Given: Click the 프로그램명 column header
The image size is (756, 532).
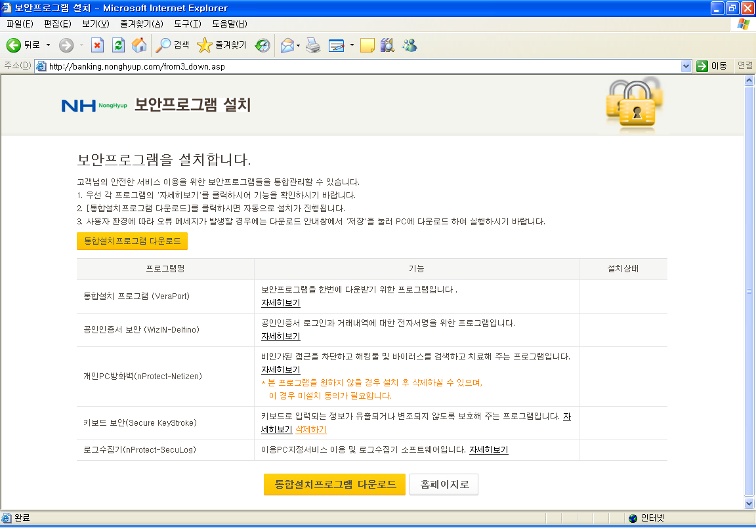Looking at the screenshot, I should coord(165,269).
